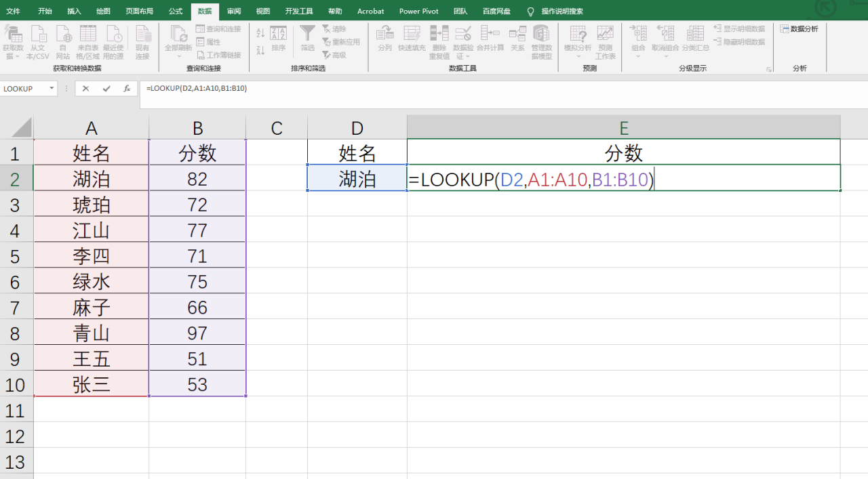Click the 管理数据模型 icon
This screenshot has height=479, width=868.
pos(541,42)
